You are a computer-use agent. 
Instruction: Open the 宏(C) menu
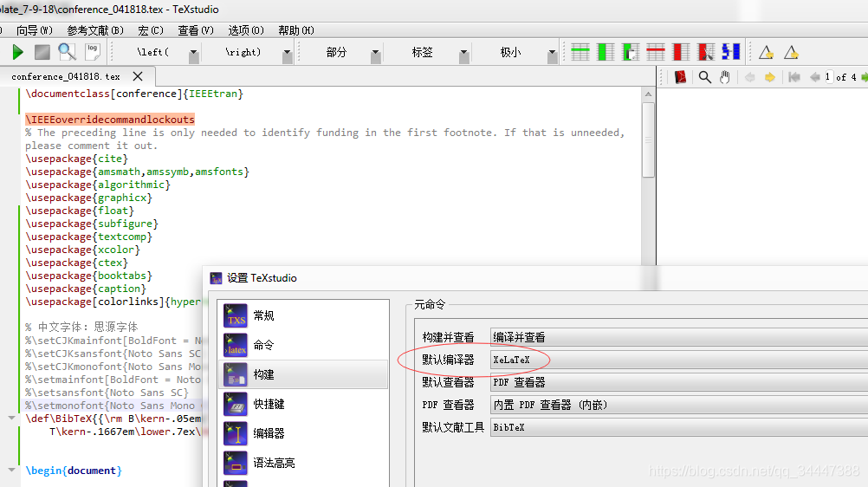coord(151,30)
